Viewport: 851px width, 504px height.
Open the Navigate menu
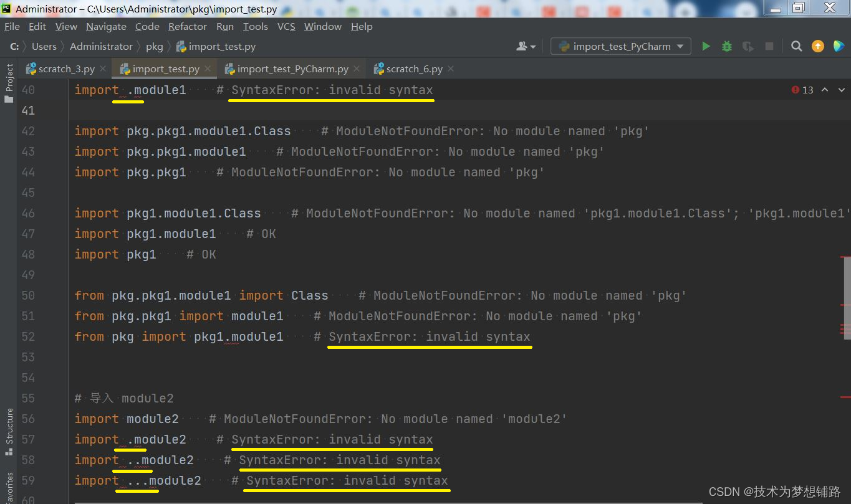pyautogui.click(x=106, y=26)
